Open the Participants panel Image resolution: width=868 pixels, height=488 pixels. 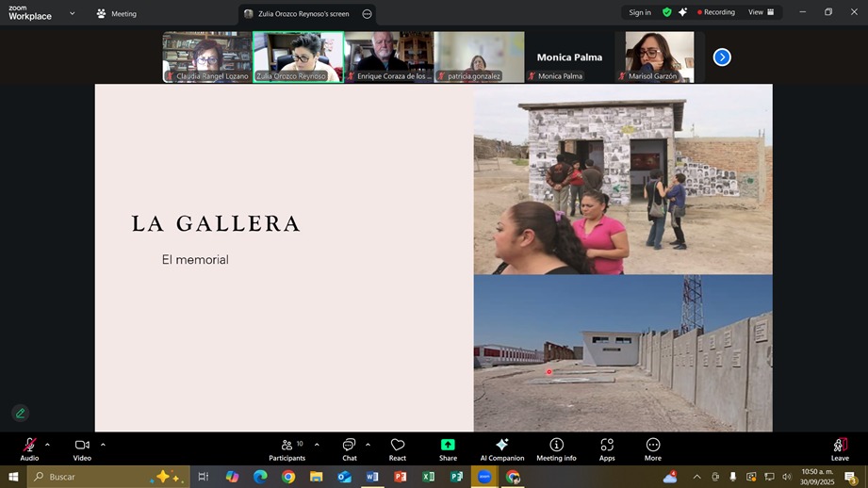[x=287, y=448]
